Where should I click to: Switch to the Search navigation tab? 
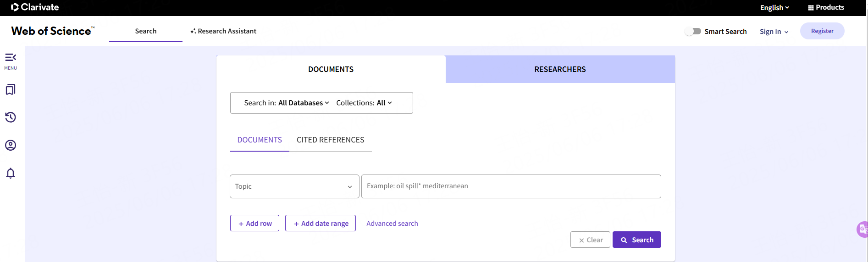tap(146, 31)
